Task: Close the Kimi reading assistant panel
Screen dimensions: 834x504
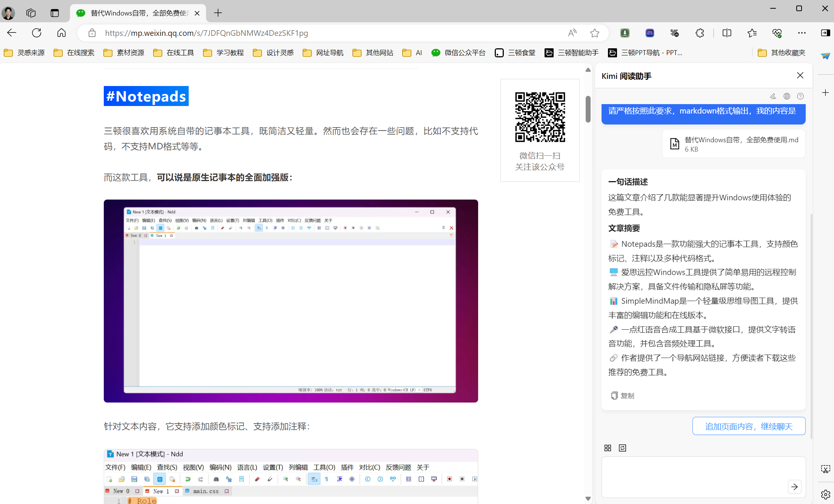Action: (x=800, y=75)
